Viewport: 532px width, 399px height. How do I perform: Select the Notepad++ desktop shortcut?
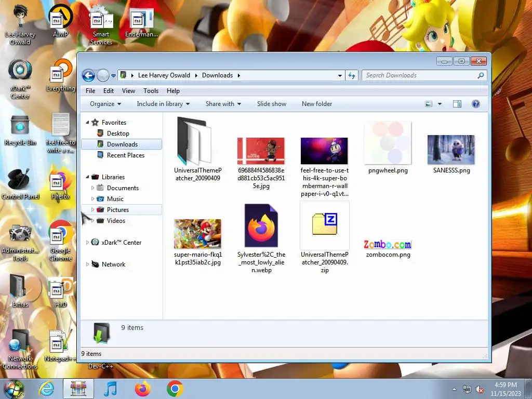[x=60, y=345]
